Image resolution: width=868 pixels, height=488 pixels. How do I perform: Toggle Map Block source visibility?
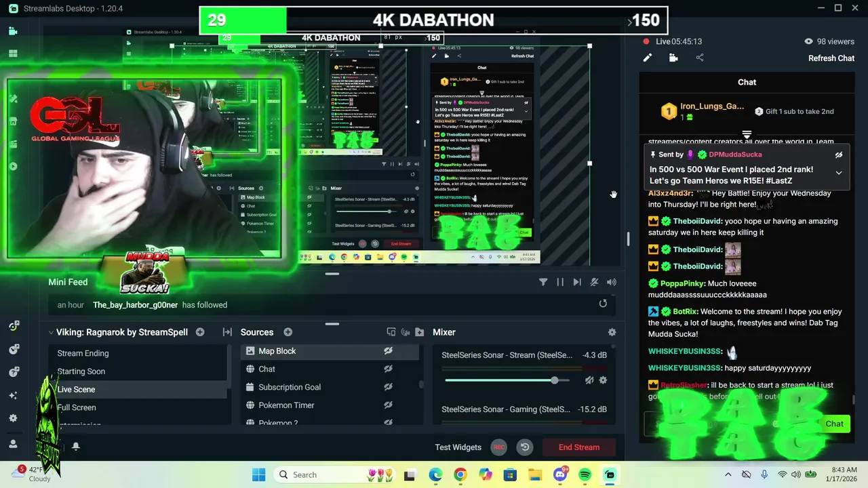(388, 351)
